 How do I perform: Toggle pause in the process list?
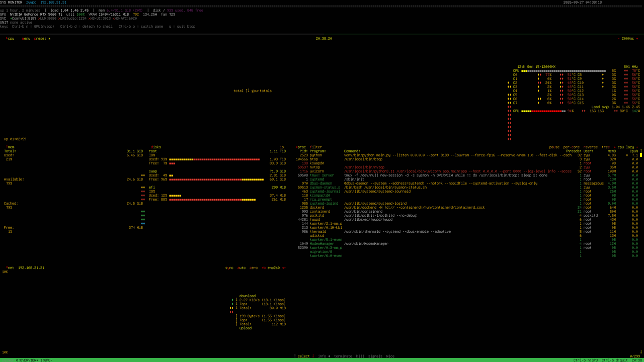pos(554,147)
